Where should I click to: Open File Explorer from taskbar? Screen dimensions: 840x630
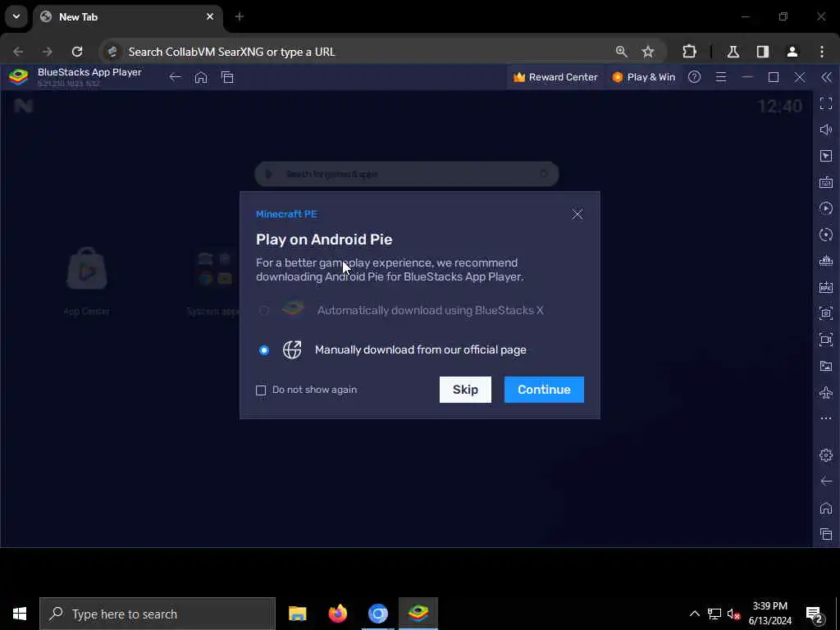click(297, 614)
